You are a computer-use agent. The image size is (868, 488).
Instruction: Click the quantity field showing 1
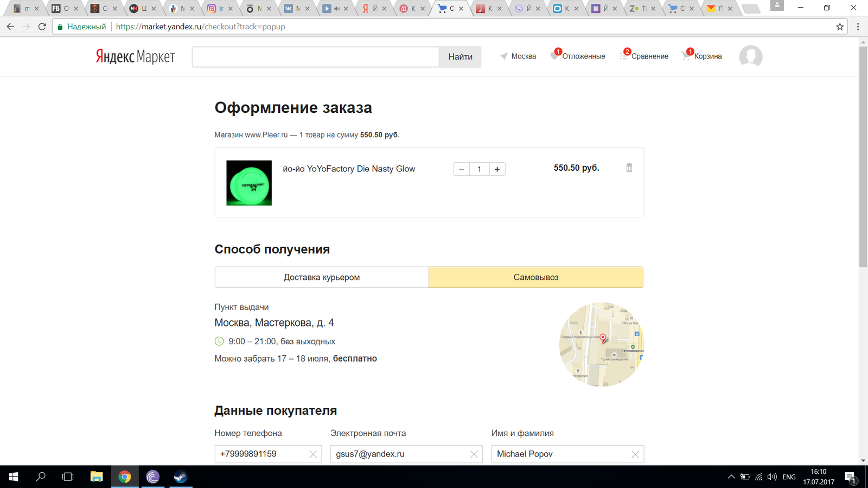pos(479,169)
